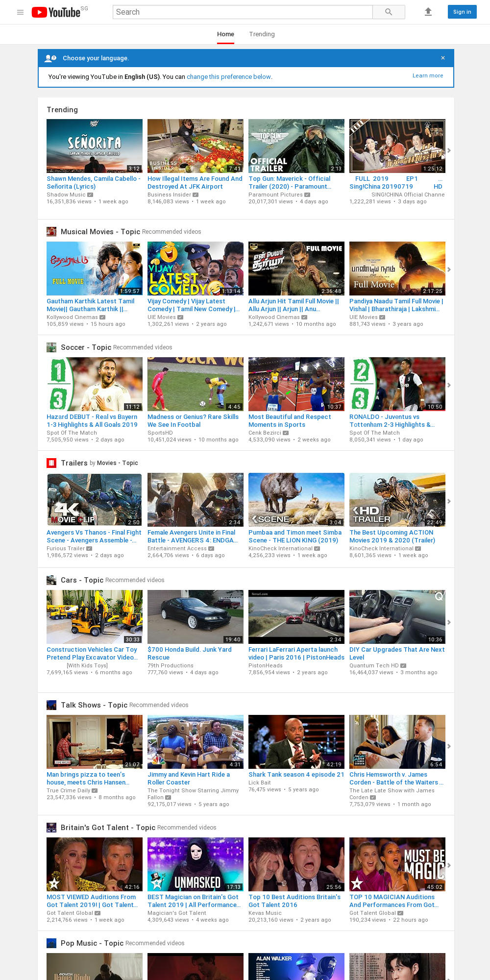Show next videos in Musical Movies row
This screenshot has height=980, width=490.
click(449, 269)
